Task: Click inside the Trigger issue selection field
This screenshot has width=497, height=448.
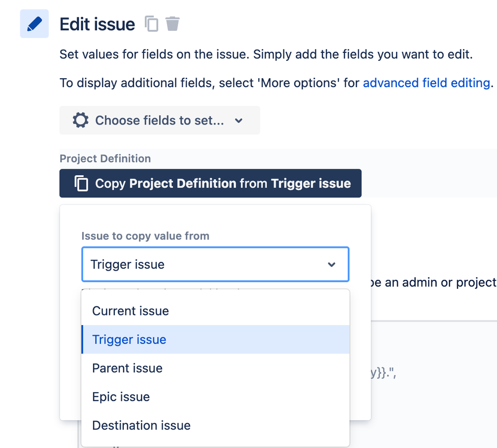Action: (x=199, y=264)
